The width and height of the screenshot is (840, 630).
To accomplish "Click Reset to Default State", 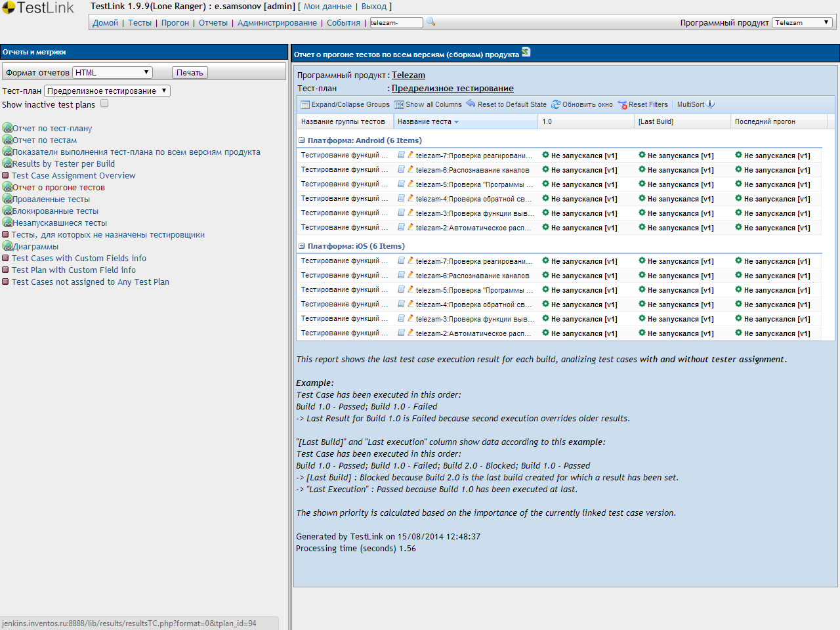I will 507,104.
